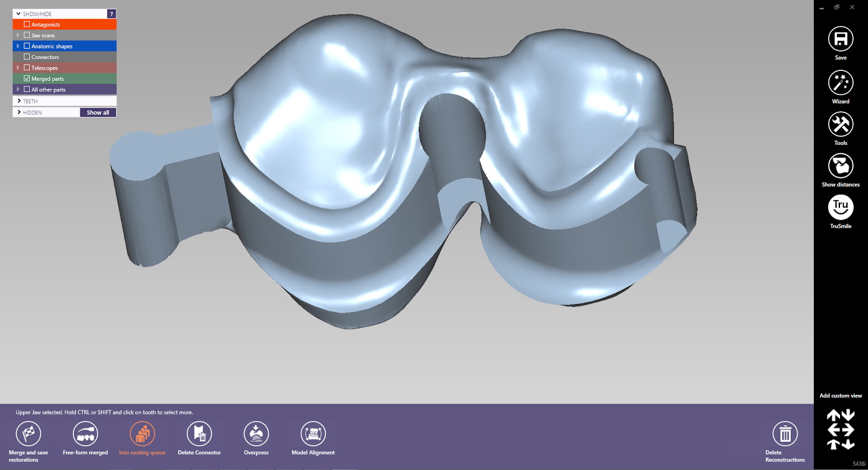Open the Wizard tool
Viewport: 868px width, 470px height.
pos(841,83)
